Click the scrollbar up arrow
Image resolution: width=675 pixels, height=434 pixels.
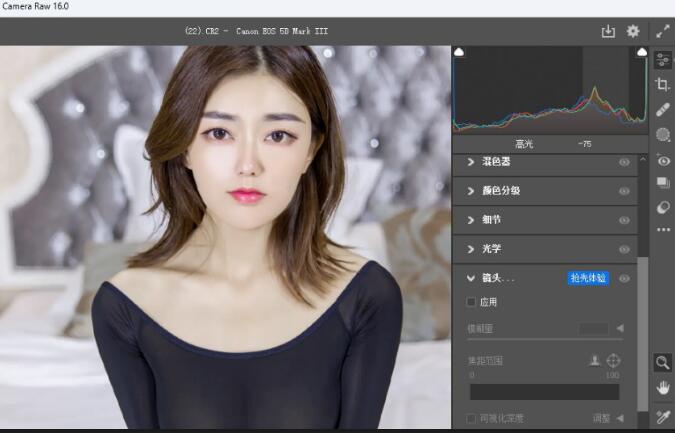click(643, 159)
